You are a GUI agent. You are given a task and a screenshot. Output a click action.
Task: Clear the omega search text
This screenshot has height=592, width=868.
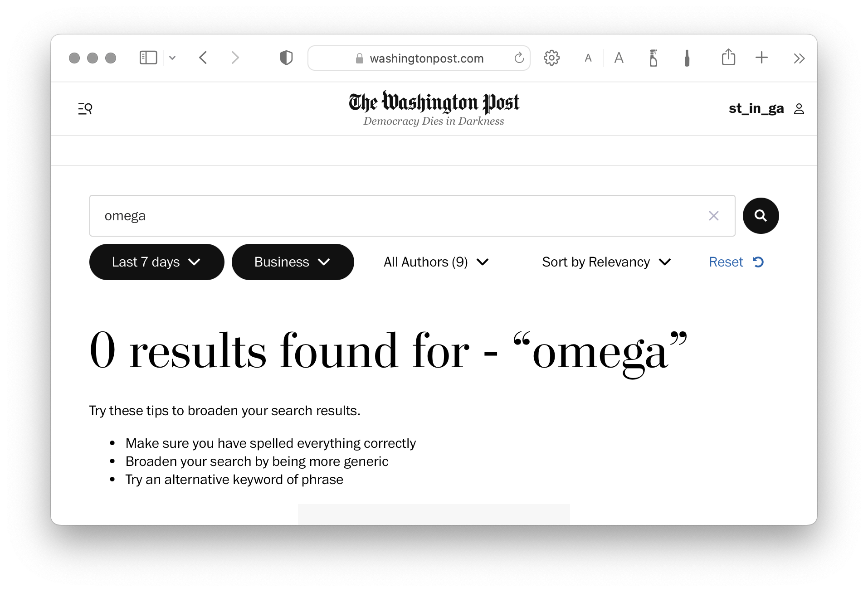pos(713,216)
